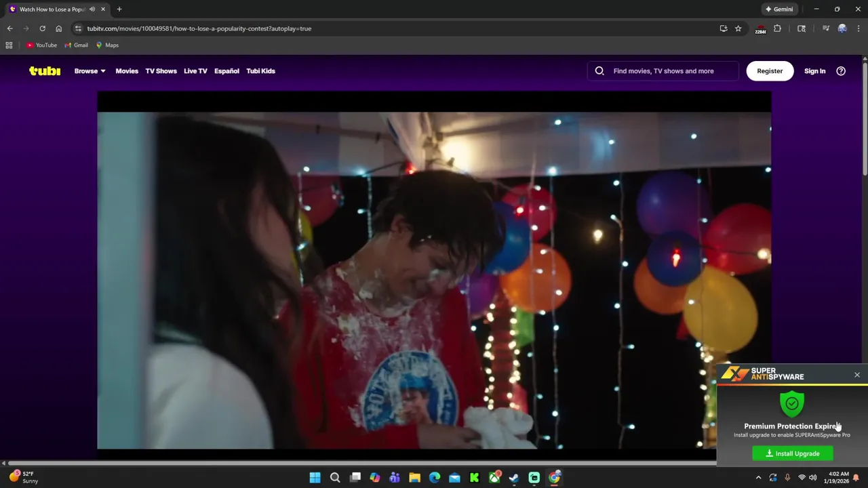View site information icon in address bar
This screenshot has width=868, height=488.
click(78, 28)
